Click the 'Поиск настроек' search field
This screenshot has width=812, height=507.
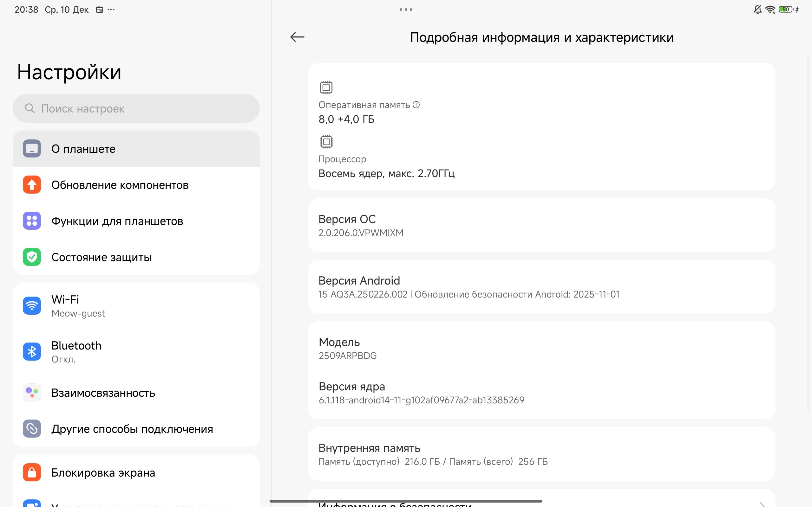coord(136,108)
